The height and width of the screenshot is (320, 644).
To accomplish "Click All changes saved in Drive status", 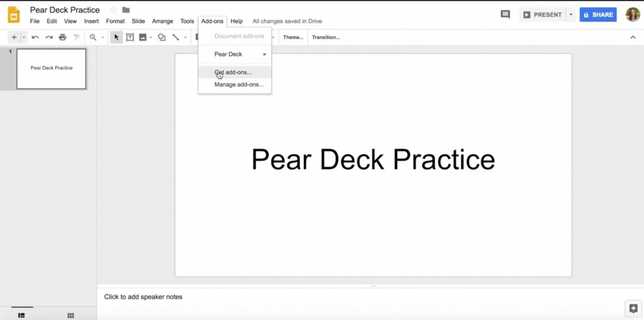I will [287, 21].
